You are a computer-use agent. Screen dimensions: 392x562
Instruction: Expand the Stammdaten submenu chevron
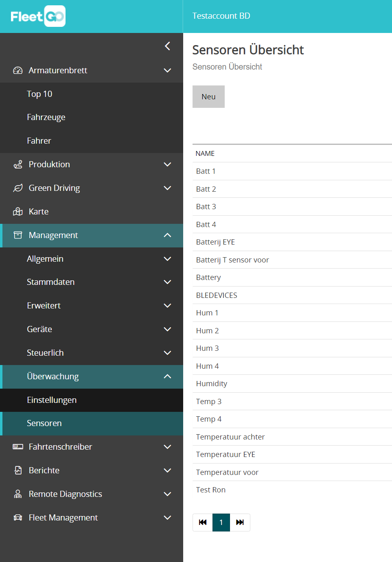click(167, 282)
